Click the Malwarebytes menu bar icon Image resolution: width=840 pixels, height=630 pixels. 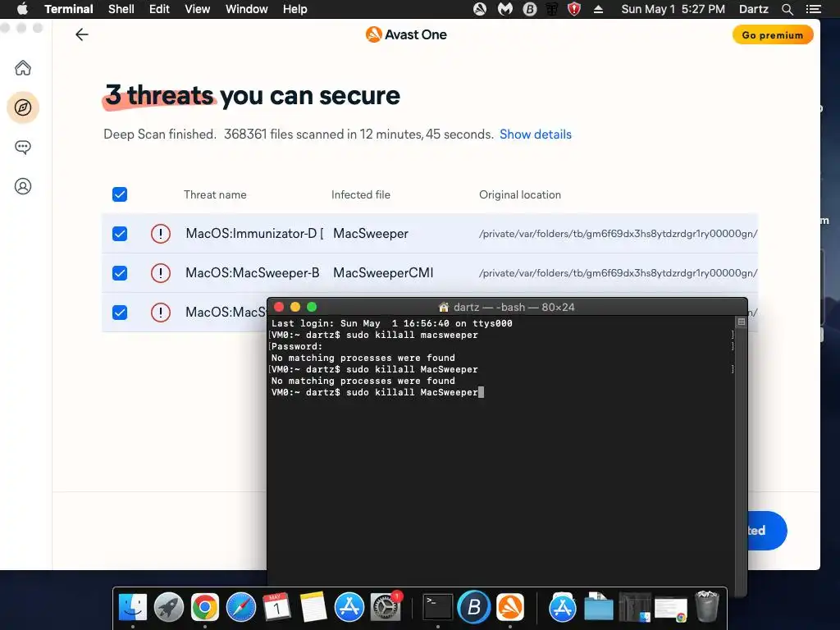(504, 9)
